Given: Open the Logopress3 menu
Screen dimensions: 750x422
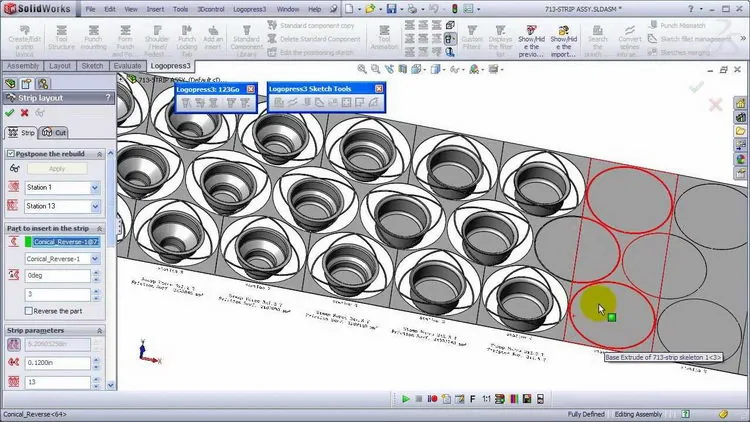Looking at the screenshot, I should coord(249,9).
